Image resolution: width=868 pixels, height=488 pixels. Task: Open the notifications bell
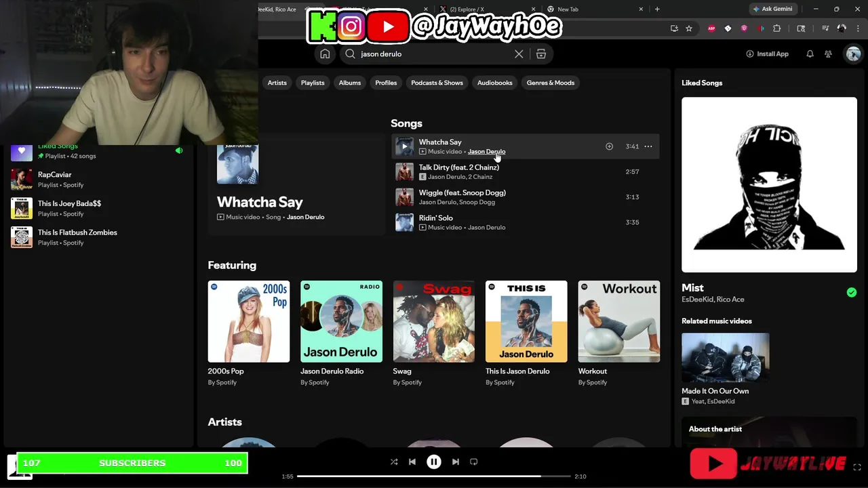[x=810, y=54]
